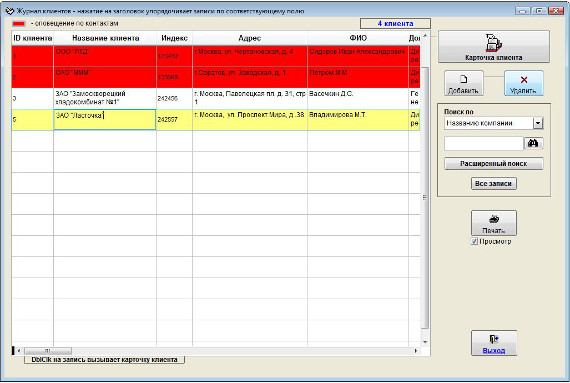570x383 pixels.
Task: Select ФИО cell Сидоров Иван Александрович
Action: pyautogui.click(x=358, y=56)
